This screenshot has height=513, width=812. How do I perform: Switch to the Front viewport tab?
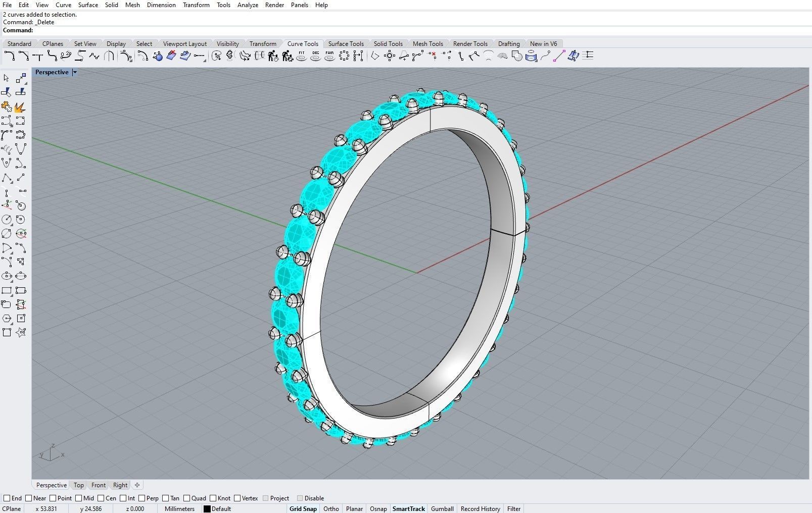99,485
